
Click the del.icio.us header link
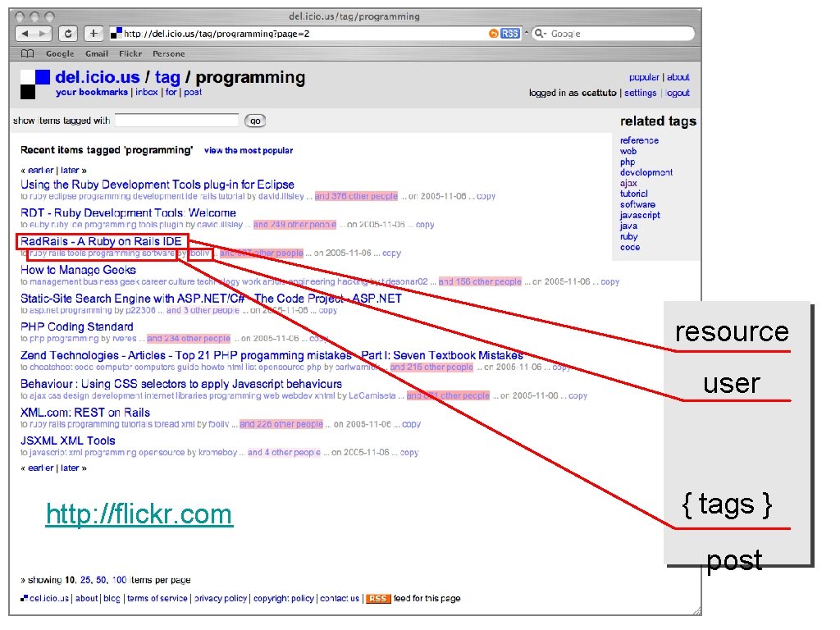point(98,77)
